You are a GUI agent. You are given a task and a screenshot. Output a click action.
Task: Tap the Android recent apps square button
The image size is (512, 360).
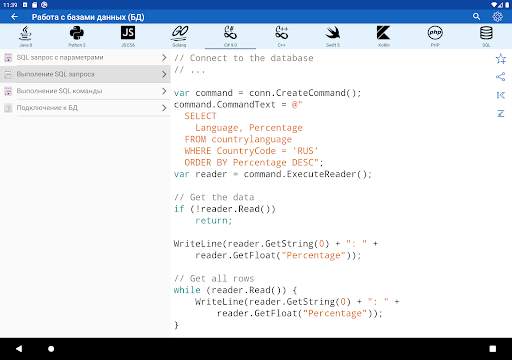pyautogui.click(x=493, y=349)
